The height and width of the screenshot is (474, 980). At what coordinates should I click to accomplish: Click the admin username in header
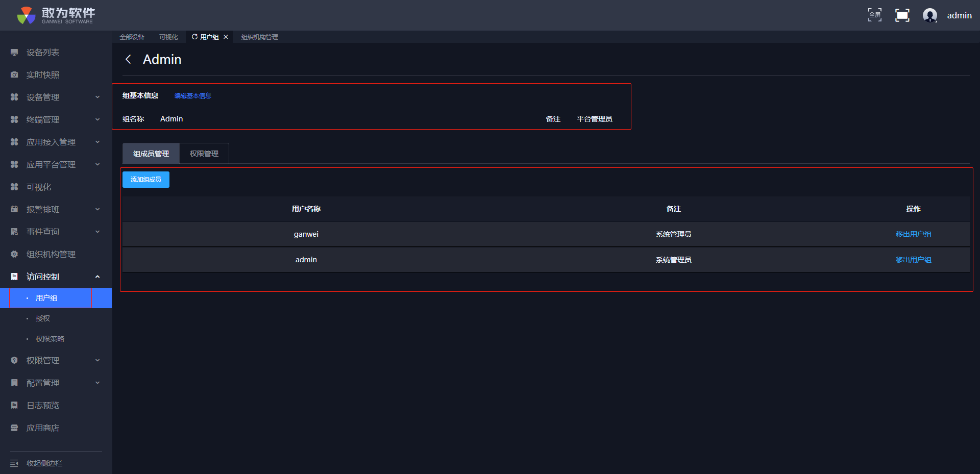[x=960, y=15]
